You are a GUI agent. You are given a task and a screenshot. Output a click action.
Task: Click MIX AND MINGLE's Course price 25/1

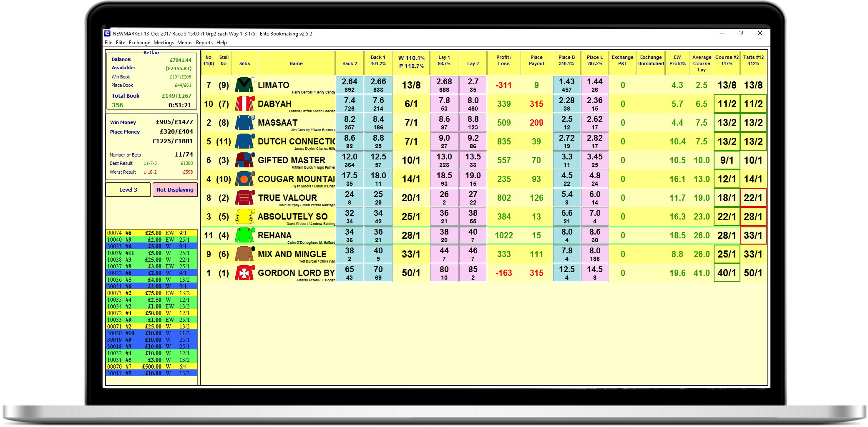[727, 254]
